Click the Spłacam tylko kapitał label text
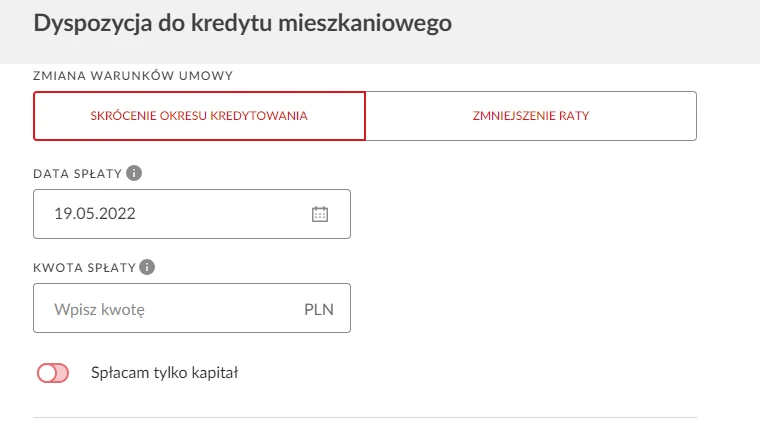 pos(165,374)
